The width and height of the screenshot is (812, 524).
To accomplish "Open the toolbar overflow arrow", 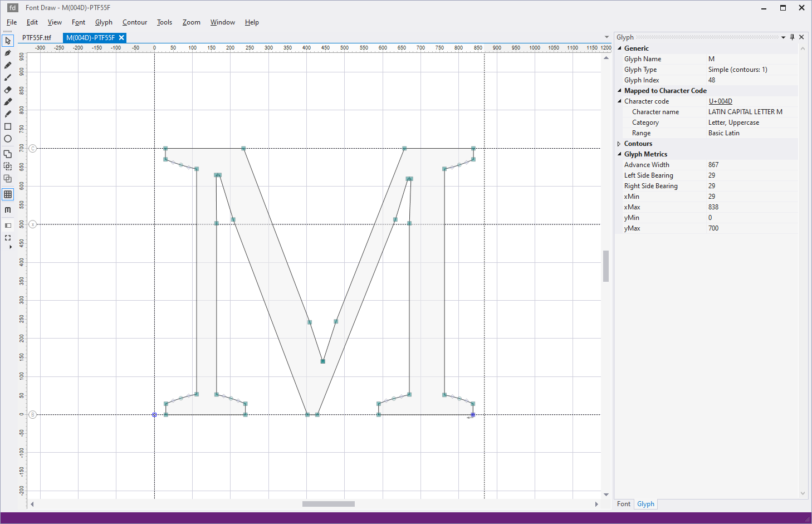I will click(10, 247).
